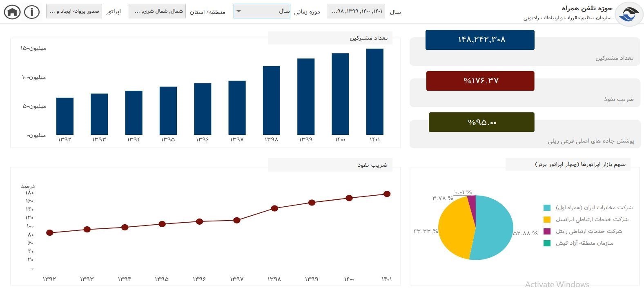Viewport: 644px width, 288px height.
Task: Click the subscriber count card 148,242,308
Action: coord(480,40)
